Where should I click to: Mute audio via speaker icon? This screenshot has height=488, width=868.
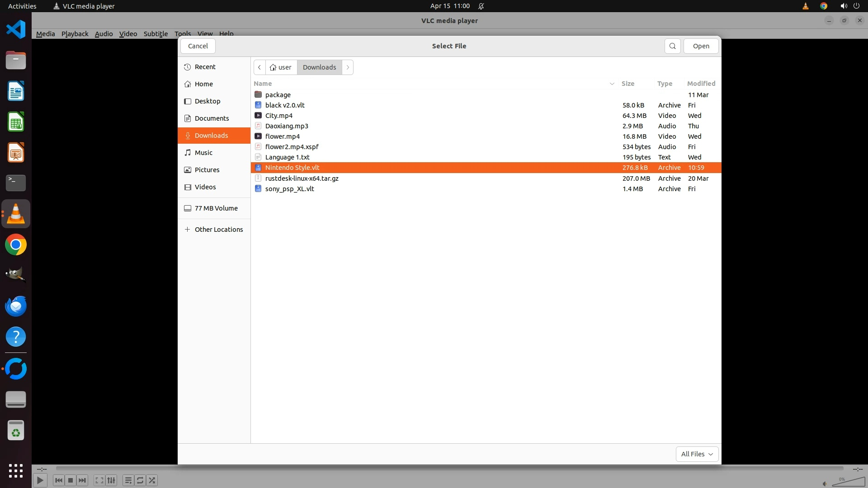825,483
